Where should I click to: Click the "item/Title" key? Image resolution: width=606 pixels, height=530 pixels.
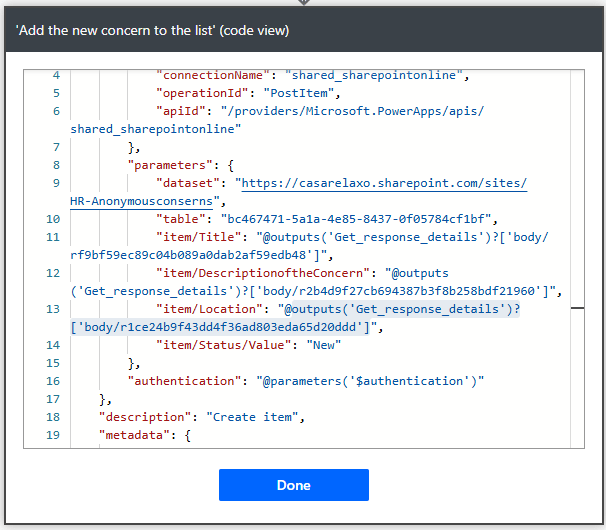201,237
